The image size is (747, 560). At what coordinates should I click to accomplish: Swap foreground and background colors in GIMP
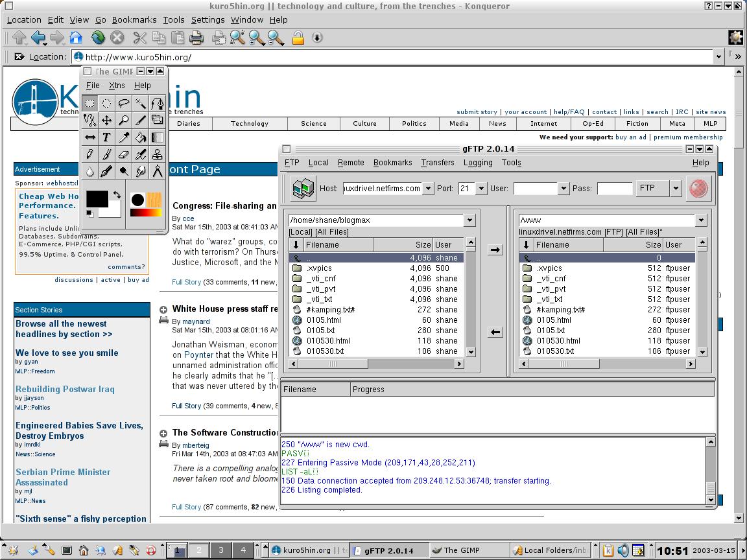tap(117, 194)
